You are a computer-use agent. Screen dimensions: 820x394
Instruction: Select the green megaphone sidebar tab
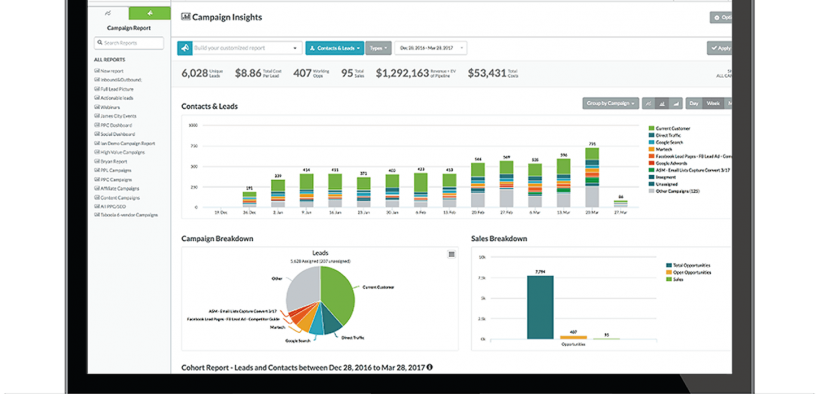point(150,14)
